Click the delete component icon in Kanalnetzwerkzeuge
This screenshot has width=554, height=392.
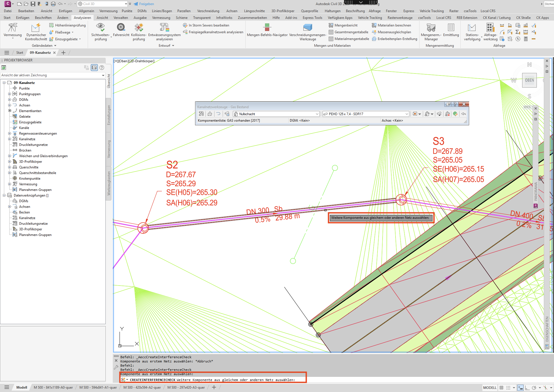[447, 114]
